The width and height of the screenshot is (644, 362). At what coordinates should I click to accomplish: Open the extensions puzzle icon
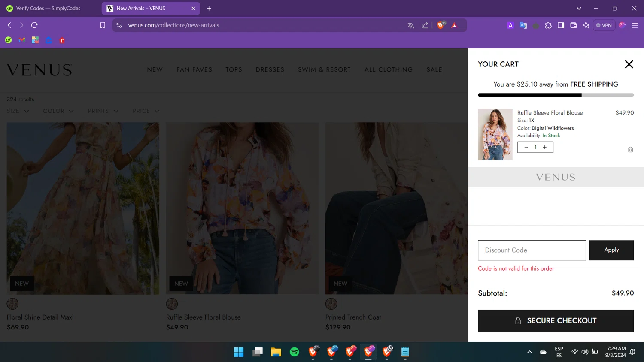(548, 25)
